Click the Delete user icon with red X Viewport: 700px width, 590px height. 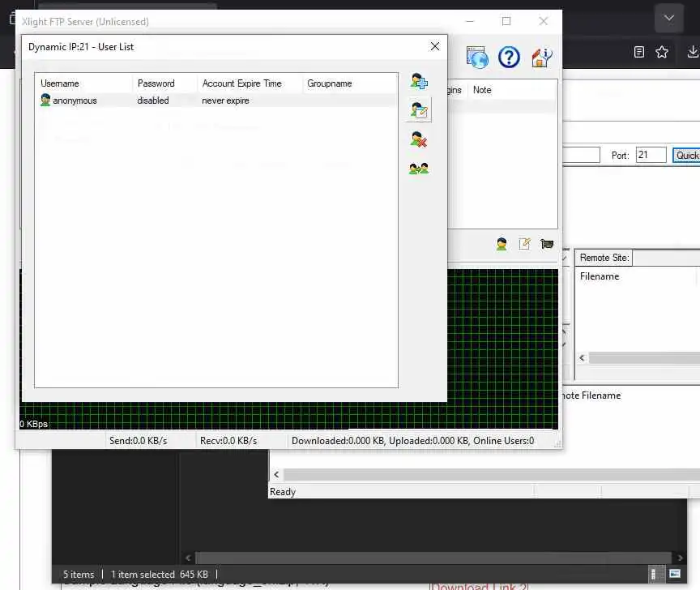click(419, 139)
